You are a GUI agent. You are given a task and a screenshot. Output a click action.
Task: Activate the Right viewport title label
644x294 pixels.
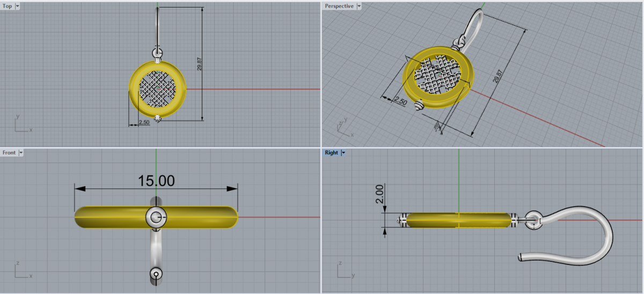coord(332,152)
